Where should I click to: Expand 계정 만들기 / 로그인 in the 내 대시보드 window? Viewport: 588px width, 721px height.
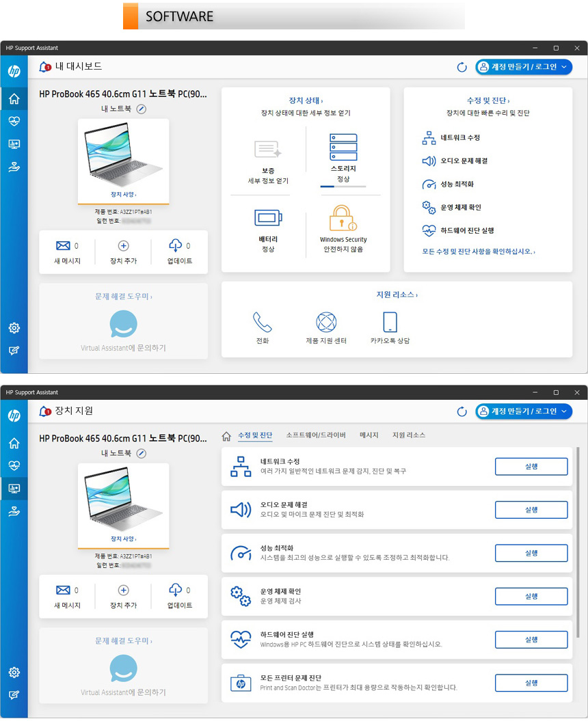coord(524,67)
